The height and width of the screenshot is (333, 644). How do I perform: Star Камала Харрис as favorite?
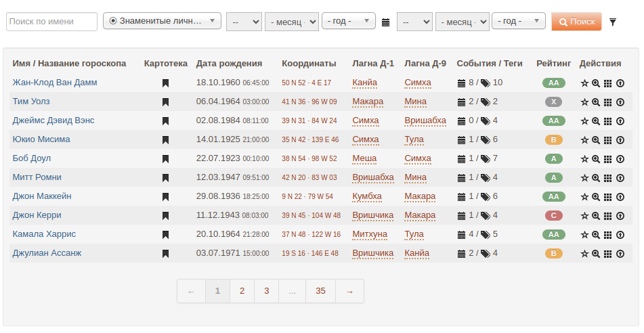click(x=584, y=234)
